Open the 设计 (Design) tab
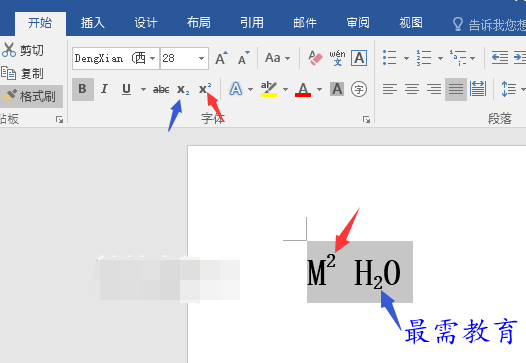The image size is (526, 363). [x=146, y=23]
